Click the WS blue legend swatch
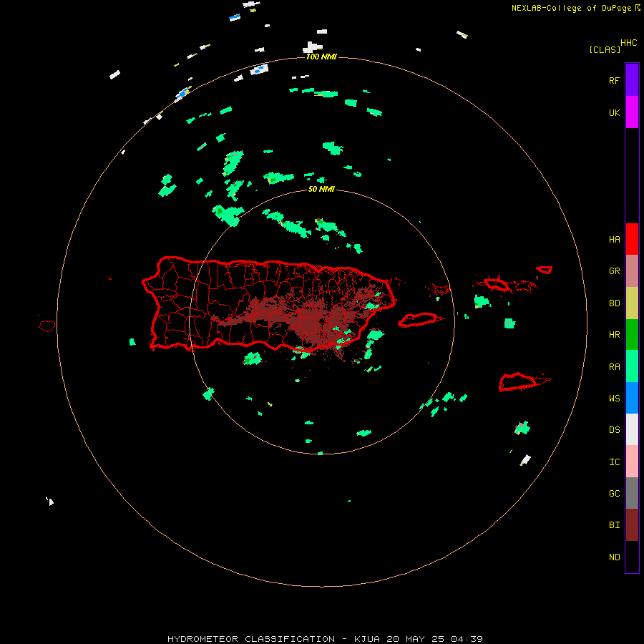This screenshot has width=644, height=644. [x=632, y=398]
